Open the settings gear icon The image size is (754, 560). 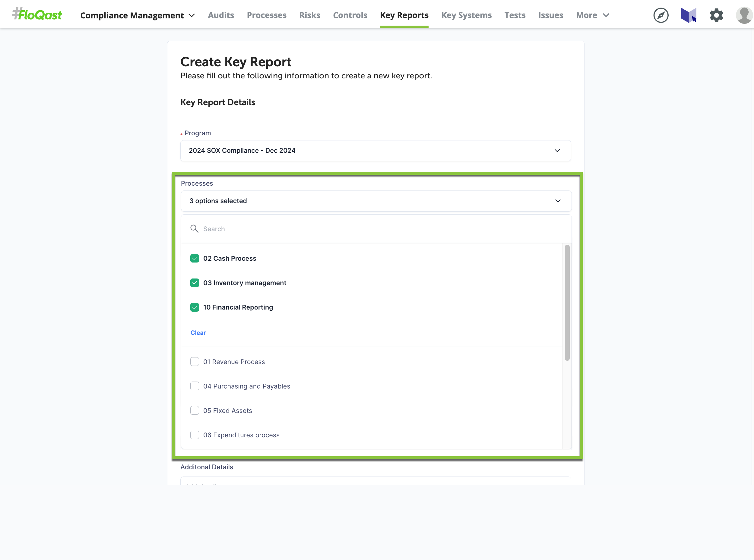click(x=716, y=15)
